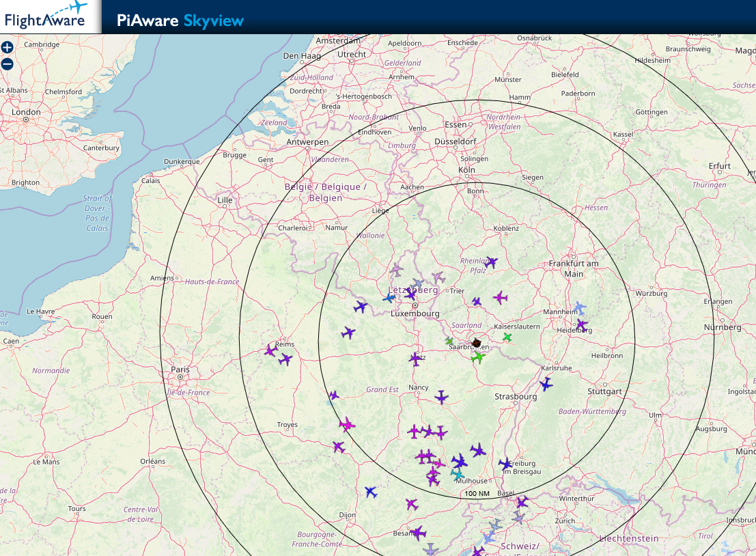Click the Grand Est region label

(x=382, y=389)
